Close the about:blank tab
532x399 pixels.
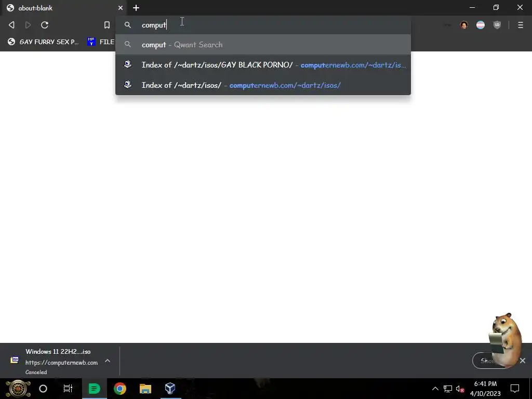[121, 8]
